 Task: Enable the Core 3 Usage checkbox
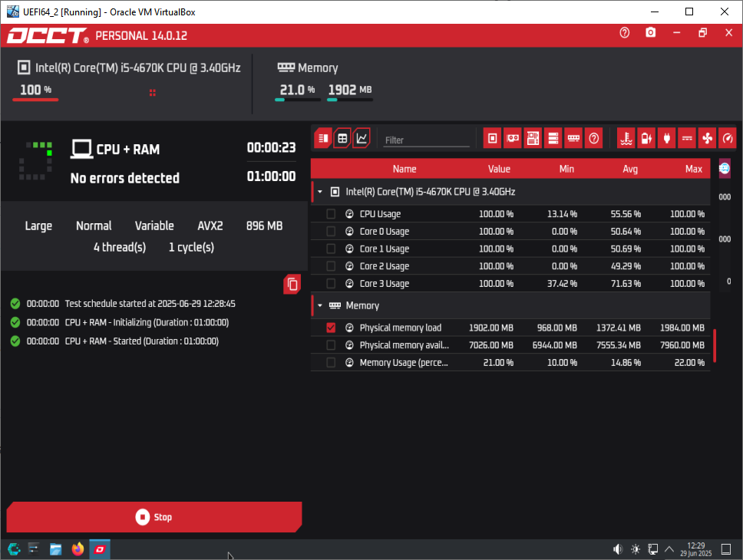pyautogui.click(x=331, y=283)
